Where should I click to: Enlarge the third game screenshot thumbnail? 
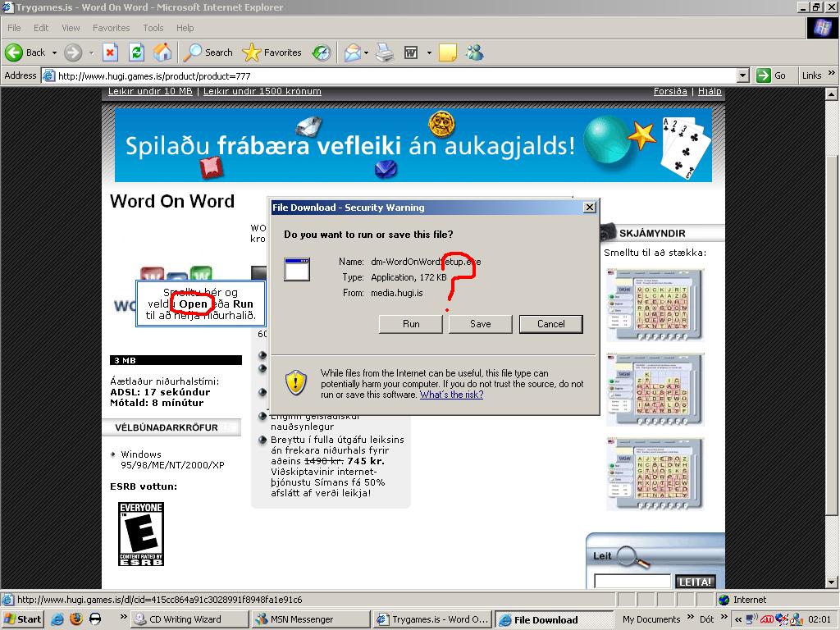[655, 473]
